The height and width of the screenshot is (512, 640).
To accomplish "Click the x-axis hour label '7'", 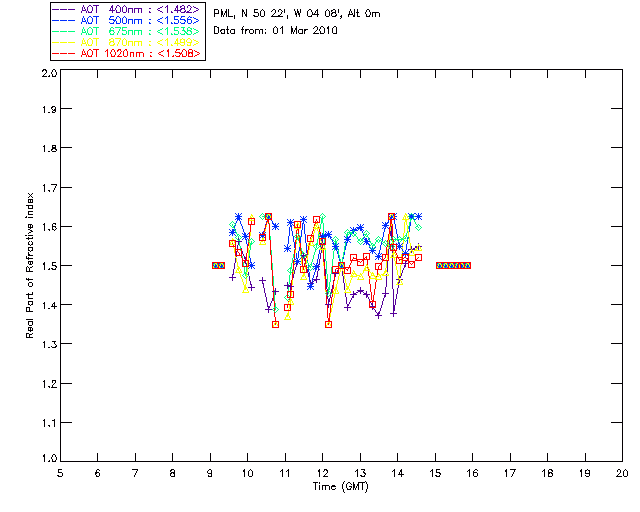I will point(135,473).
